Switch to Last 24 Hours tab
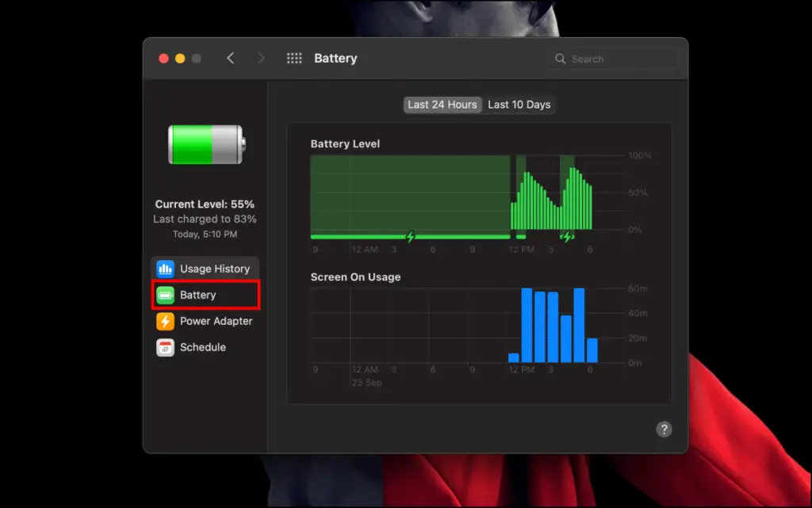The width and height of the screenshot is (812, 508). coord(442,105)
